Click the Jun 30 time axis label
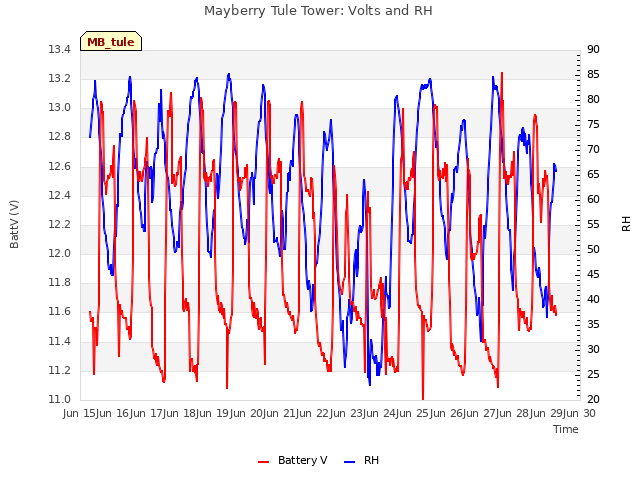The height and width of the screenshot is (480, 640). [581, 414]
